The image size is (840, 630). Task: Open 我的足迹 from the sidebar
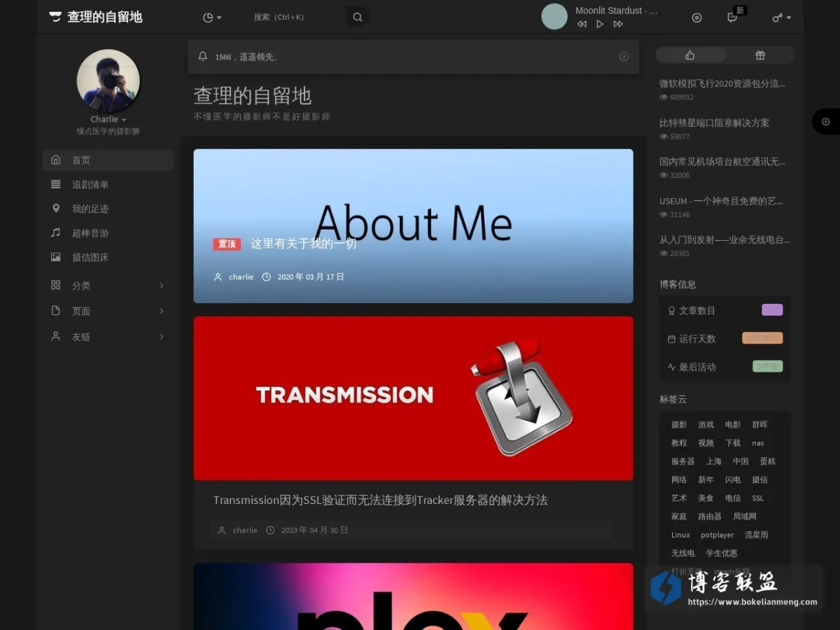108,209
